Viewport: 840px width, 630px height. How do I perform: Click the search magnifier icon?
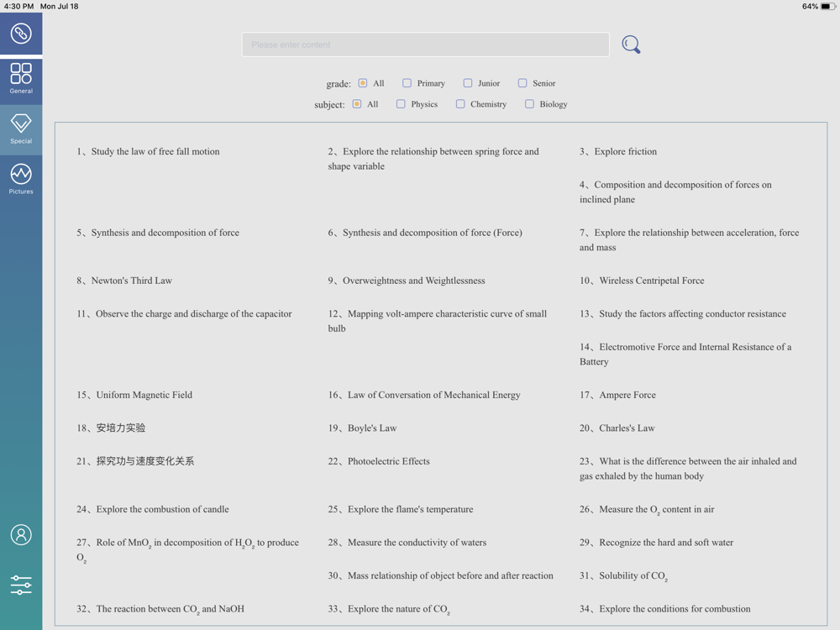pyautogui.click(x=631, y=45)
